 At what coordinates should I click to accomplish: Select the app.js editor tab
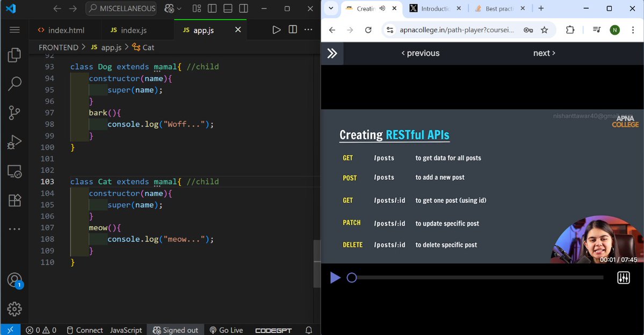(204, 30)
